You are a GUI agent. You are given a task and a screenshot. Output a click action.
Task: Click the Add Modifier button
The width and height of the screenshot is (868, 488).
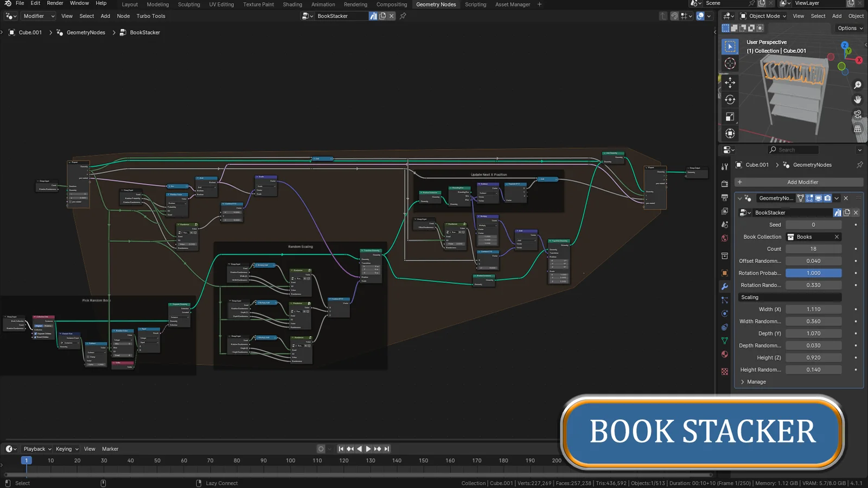point(802,182)
